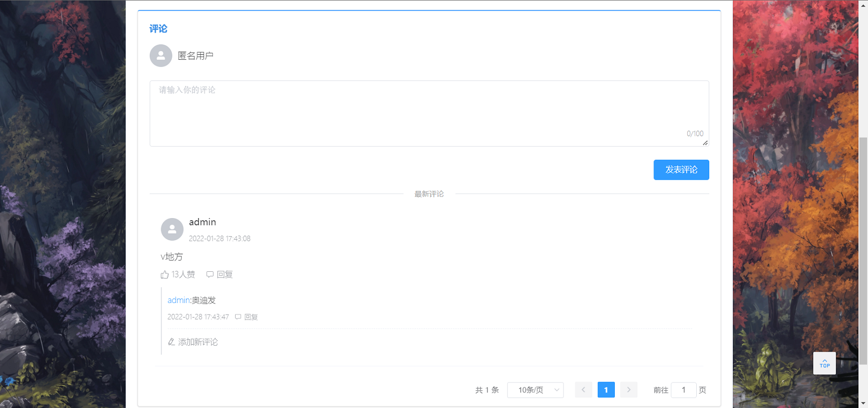Go to the next comments page arrow
The image size is (868, 408).
(628, 390)
